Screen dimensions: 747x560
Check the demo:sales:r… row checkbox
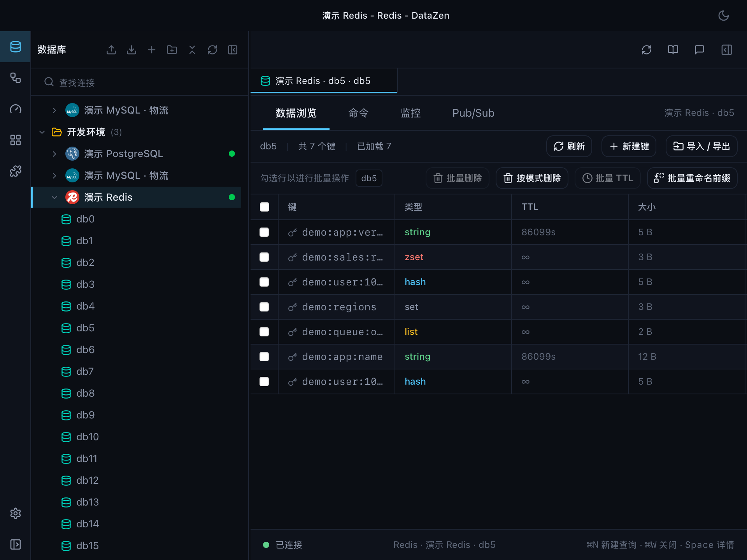click(x=264, y=257)
